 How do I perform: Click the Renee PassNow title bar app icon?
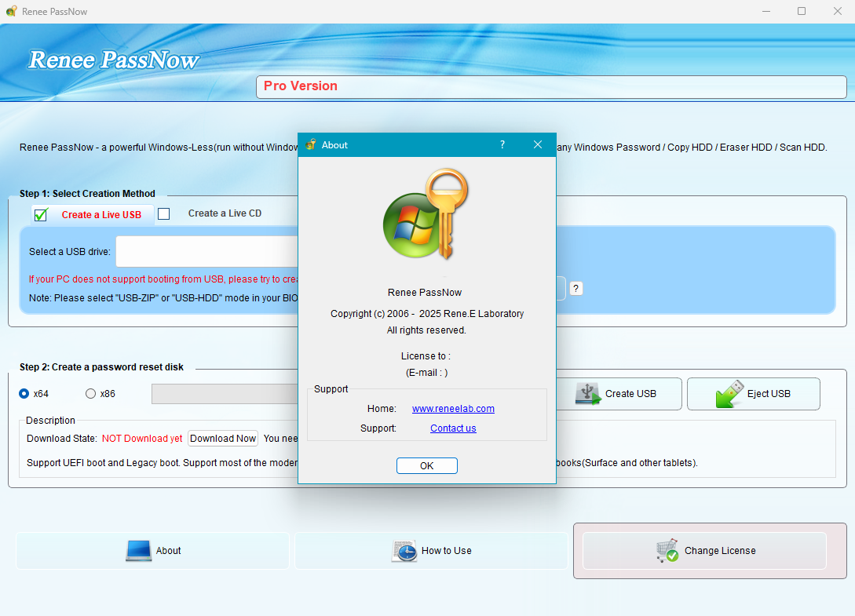click(x=12, y=11)
